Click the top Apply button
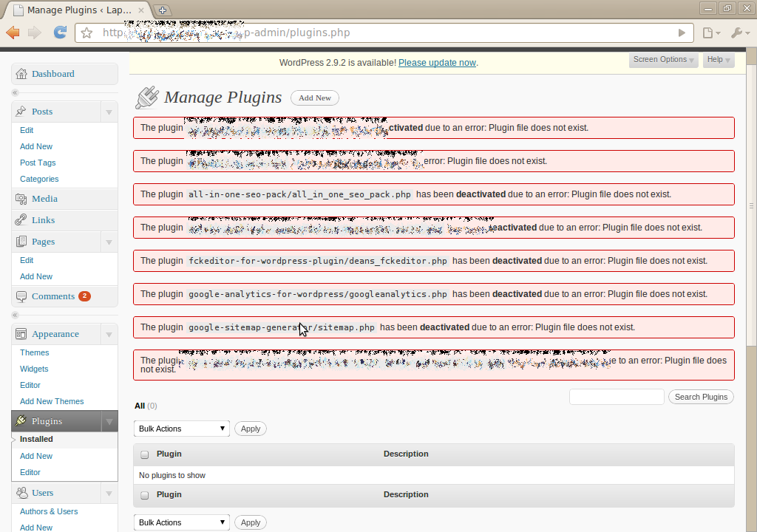This screenshot has height=532, width=757. point(251,429)
